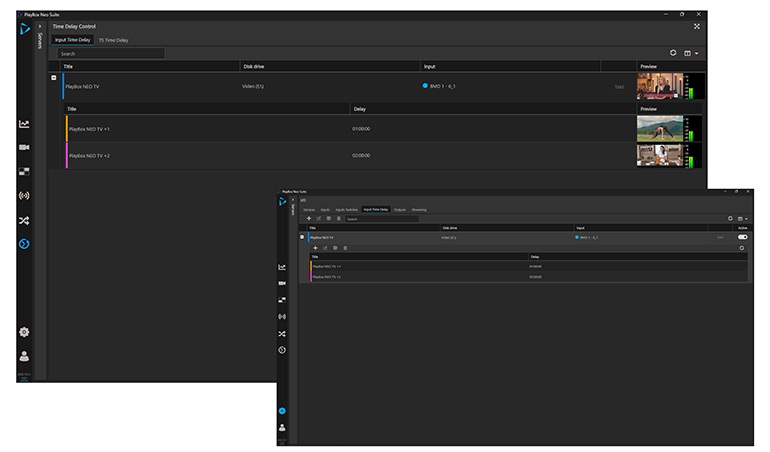The width and height of the screenshot is (770, 452).
Task: Refresh the sub-delay list in I/O window
Action: click(x=742, y=248)
